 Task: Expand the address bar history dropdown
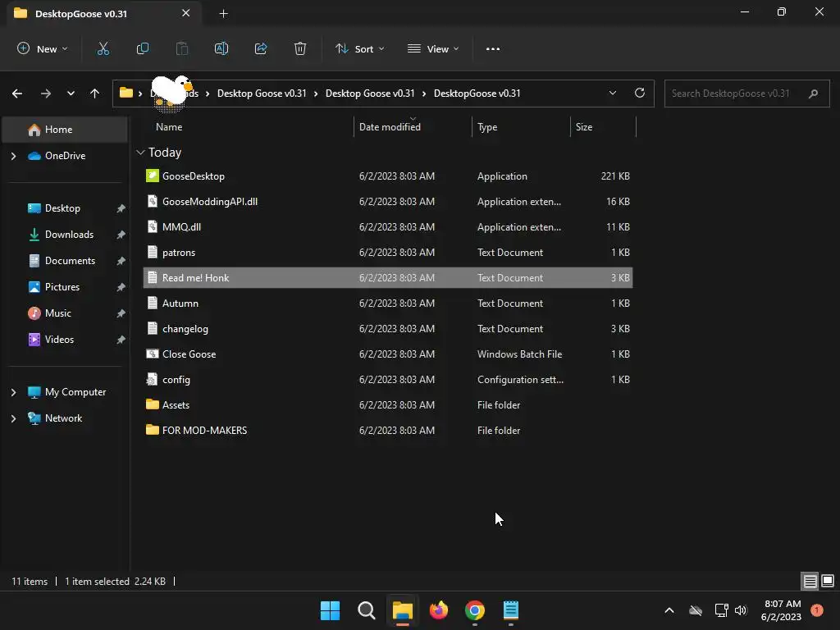tap(612, 94)
